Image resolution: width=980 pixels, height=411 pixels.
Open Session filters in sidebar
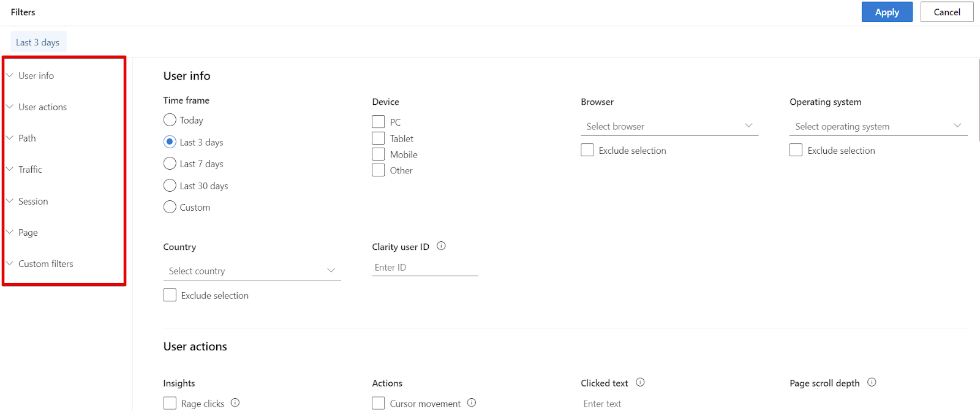tap(33, 201)
